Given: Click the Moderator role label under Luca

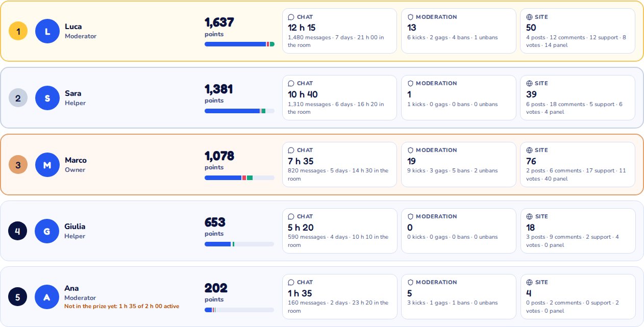Looking at the screenshot, I should coord(81,36).
